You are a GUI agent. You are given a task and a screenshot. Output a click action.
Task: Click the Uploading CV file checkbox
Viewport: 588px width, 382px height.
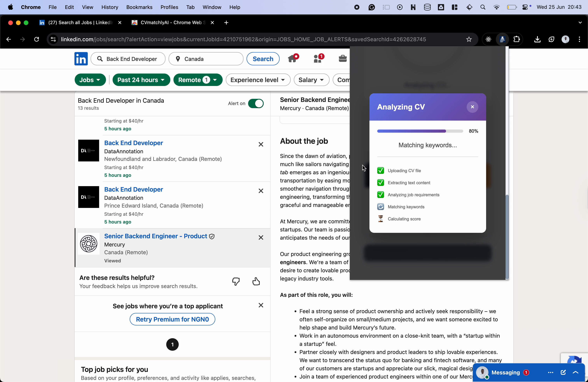coord(381,171)
